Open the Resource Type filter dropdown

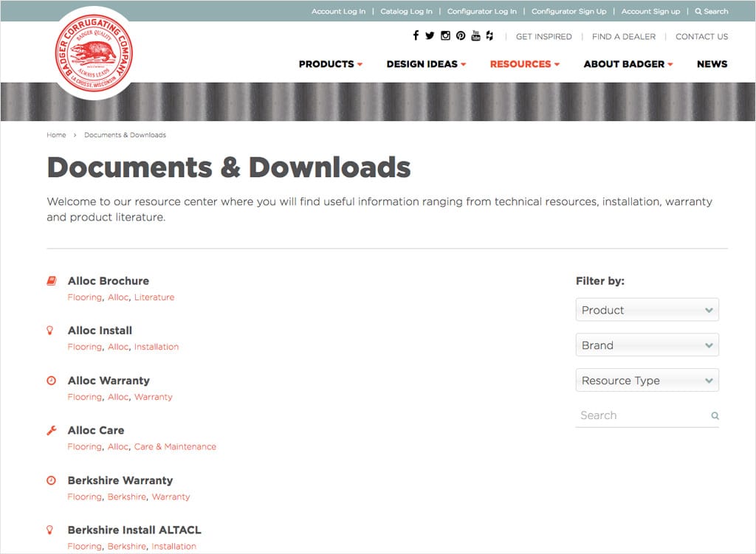point(647,380)
